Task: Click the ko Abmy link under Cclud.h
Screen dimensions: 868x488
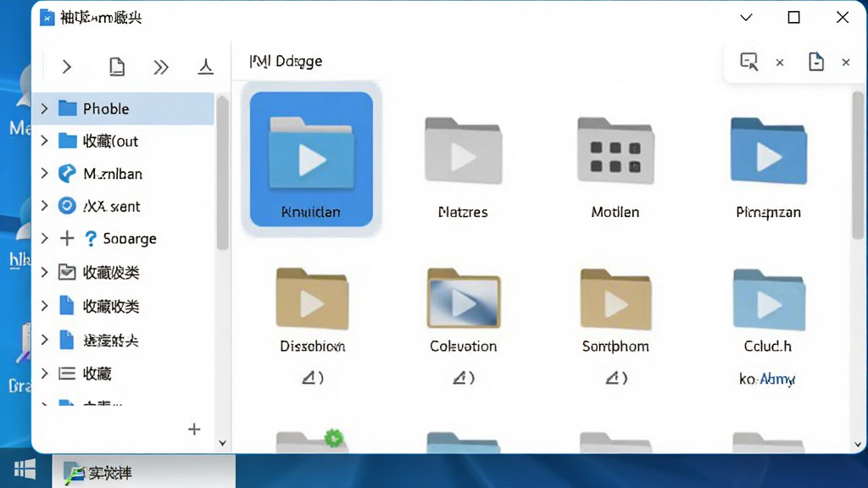Action: pos(767,379)
